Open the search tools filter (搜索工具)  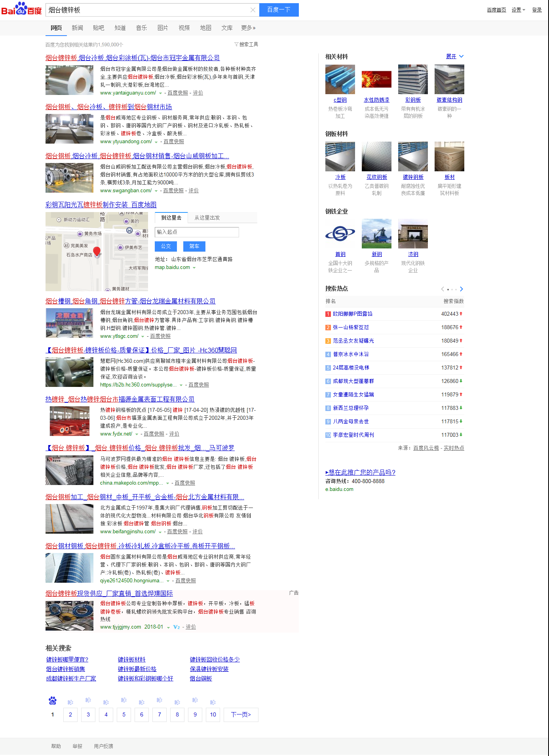pyautogui.click(x=246, y=44)
